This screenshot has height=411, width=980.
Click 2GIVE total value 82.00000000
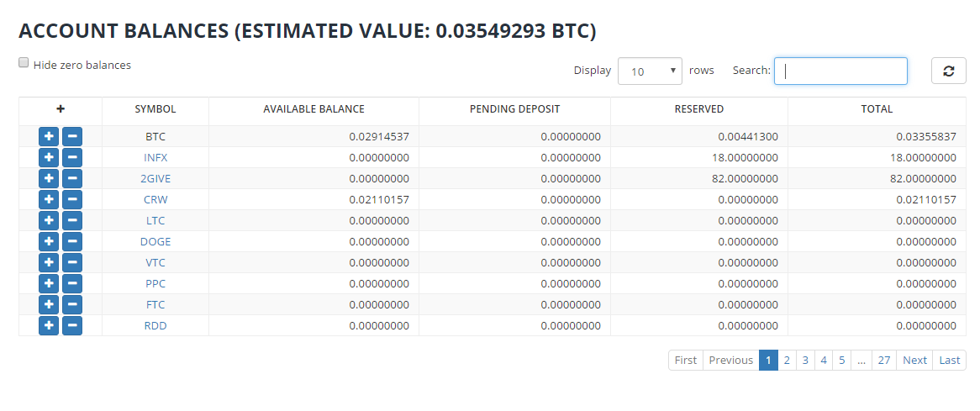tap(923, 179)
